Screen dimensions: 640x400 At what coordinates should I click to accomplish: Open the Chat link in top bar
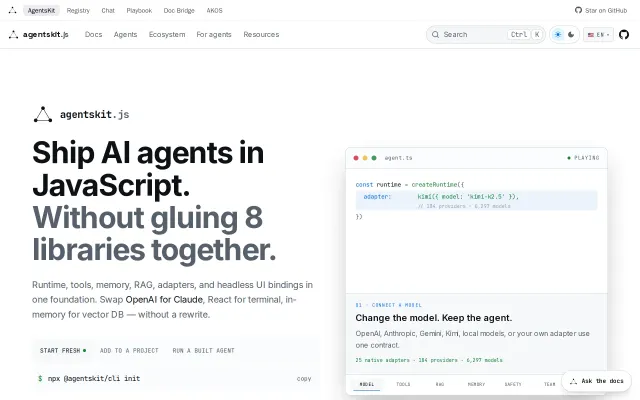(x=108, y=10)
